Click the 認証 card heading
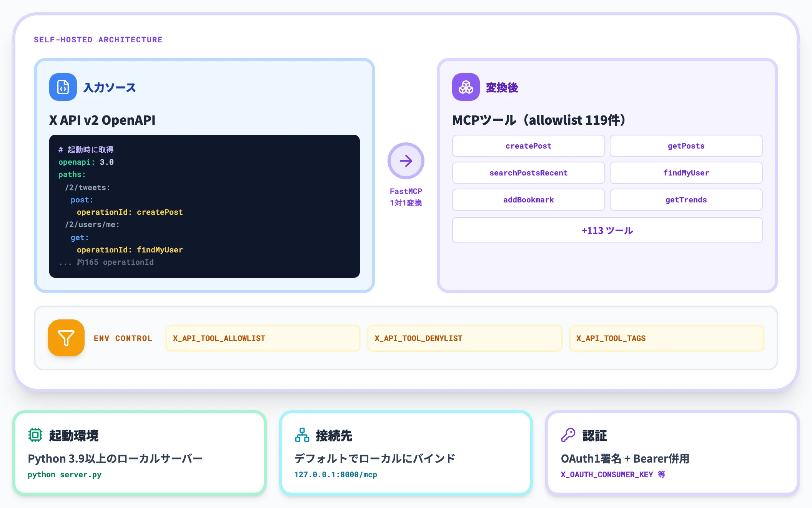This screenshot has height=508, width=812. click(x=595, y=435)
